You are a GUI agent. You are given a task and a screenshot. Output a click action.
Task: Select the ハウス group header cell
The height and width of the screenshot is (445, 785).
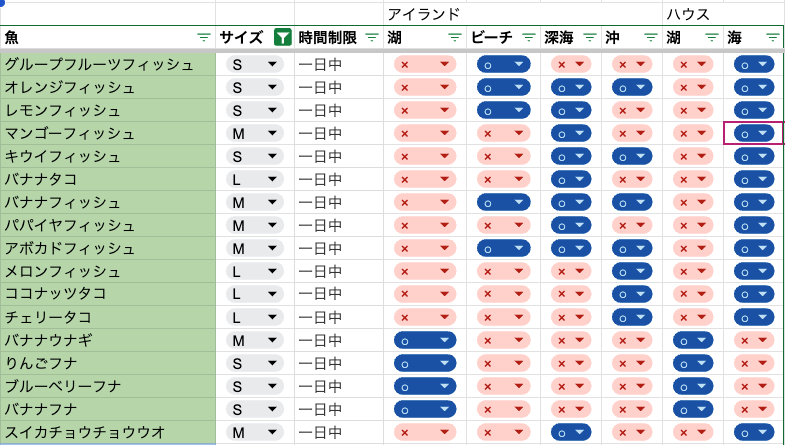723,14
